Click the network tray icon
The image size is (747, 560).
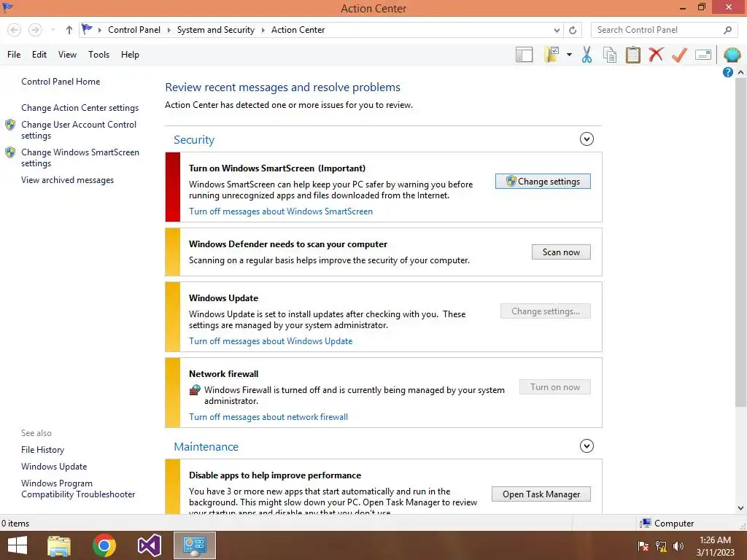(x=661, y=546)
